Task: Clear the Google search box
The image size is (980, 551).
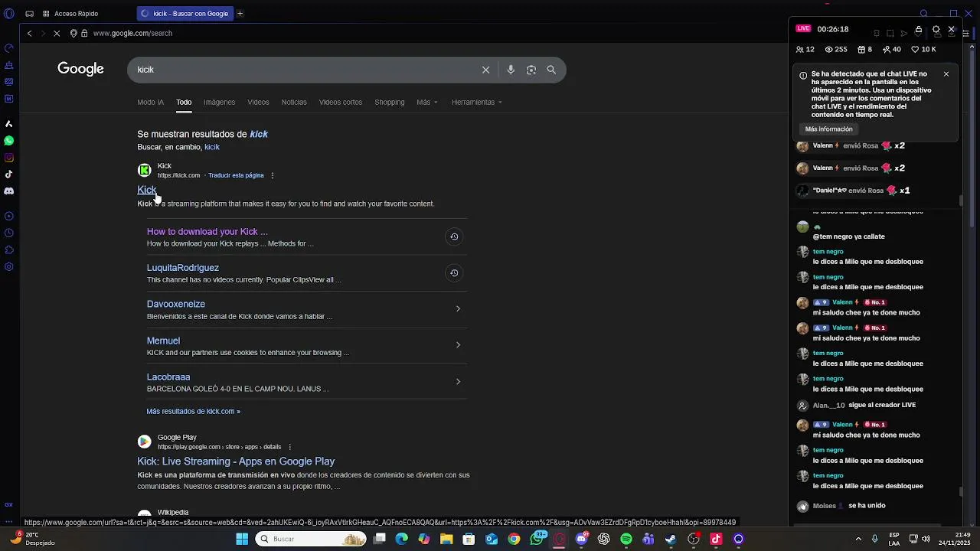Action: click(x=485, y=70)
